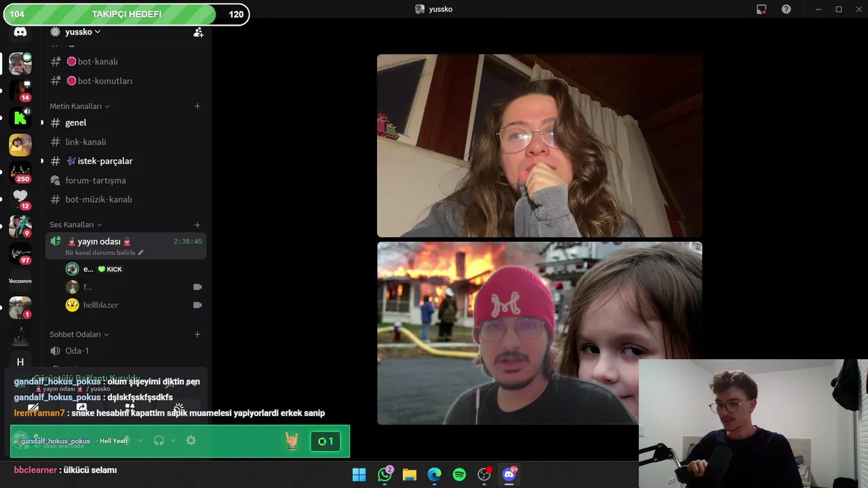Select user hellblazer in voice channel
Screen dimensions: 868x488
(x=100, y=305)
